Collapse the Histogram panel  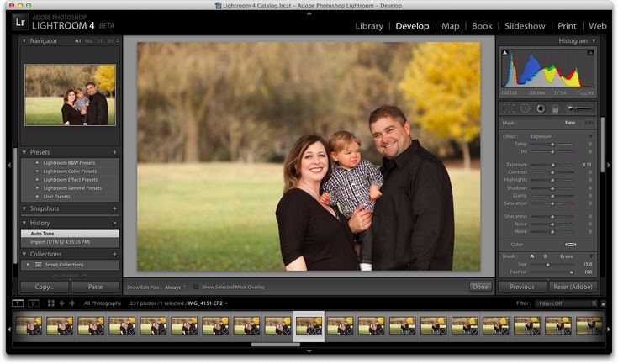click(x=594, y=40)
